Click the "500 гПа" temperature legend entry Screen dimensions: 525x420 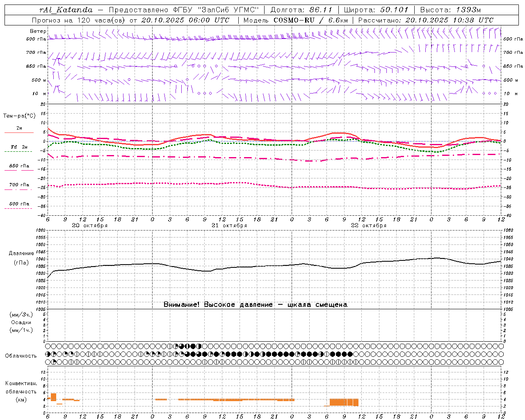click(x=19, y=204)
